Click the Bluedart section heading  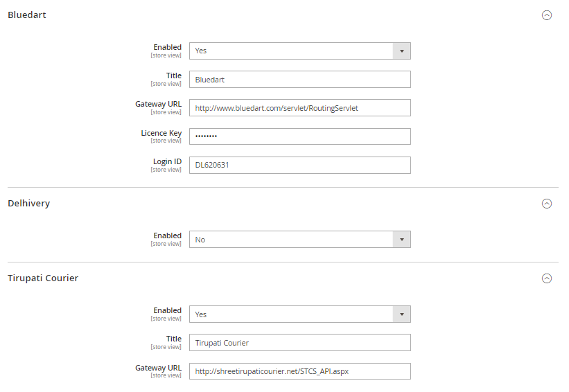27,15
